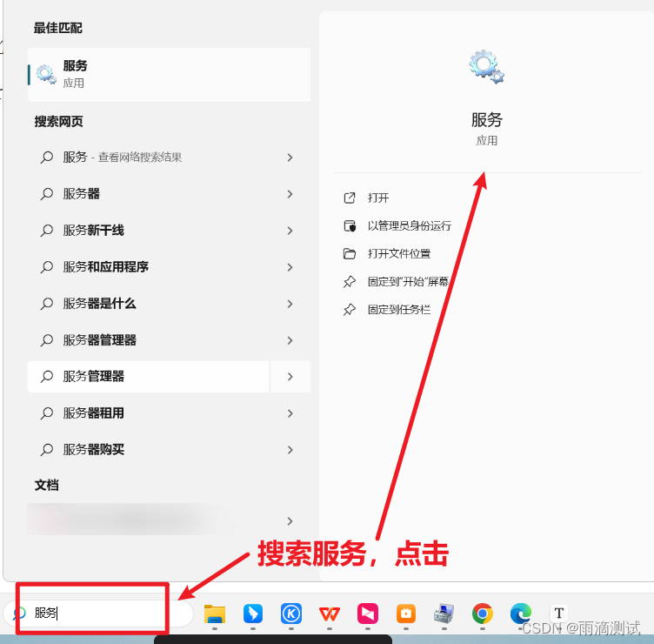Expand chevron next to 服务器是什么
The width and height of the screenshot is (654, 644).
[290, 304]
